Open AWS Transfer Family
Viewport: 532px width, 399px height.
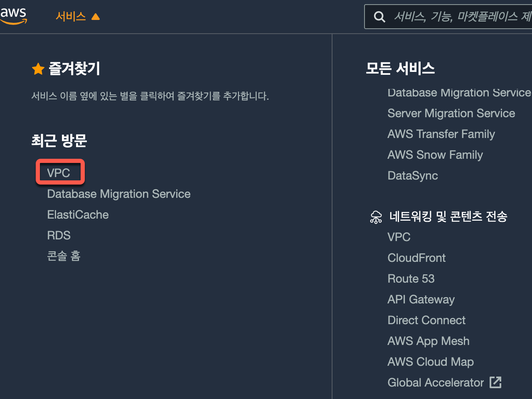click(441, 134)
